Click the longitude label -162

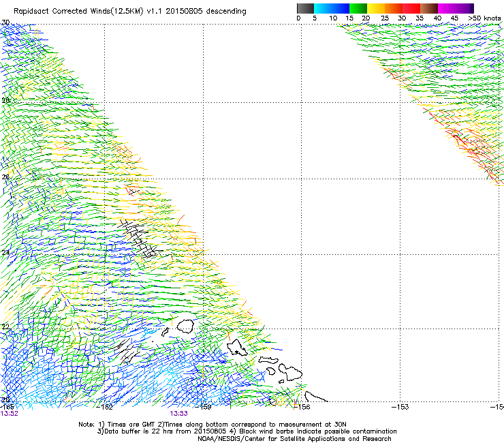pyautogui.click(x=106, y=407)
